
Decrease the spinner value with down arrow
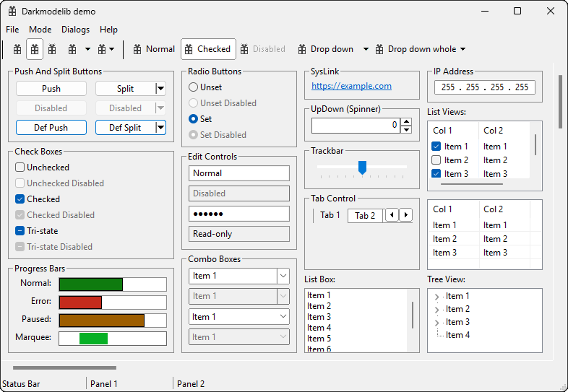(x=406, y=129)
